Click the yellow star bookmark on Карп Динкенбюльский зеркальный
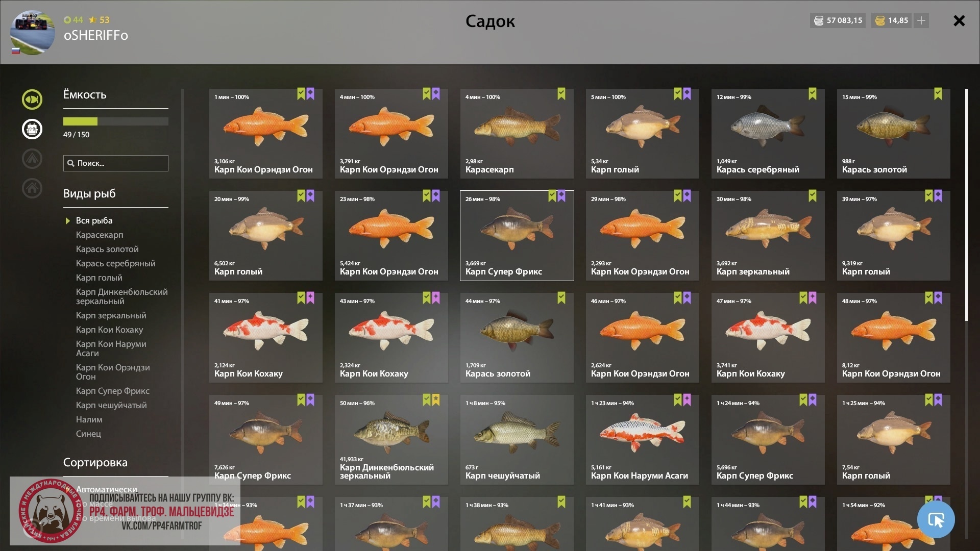The width and height of the screenshot is (980, 551). (x=436, y=400)
